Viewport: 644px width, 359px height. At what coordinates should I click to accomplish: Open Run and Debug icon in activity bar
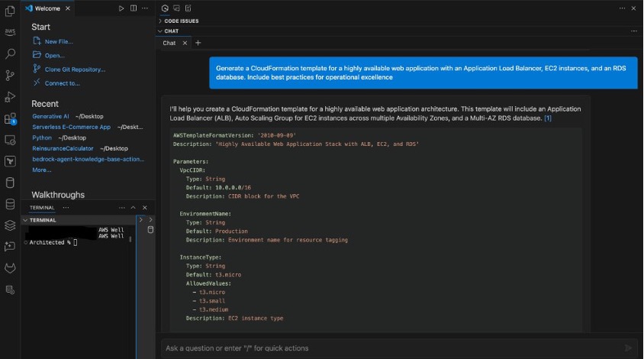point(10,97)
